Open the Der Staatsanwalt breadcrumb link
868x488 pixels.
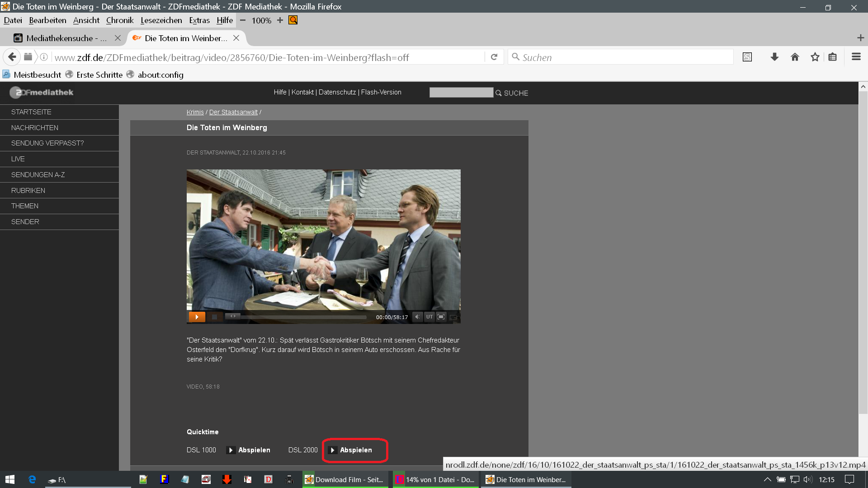[233, 112]
